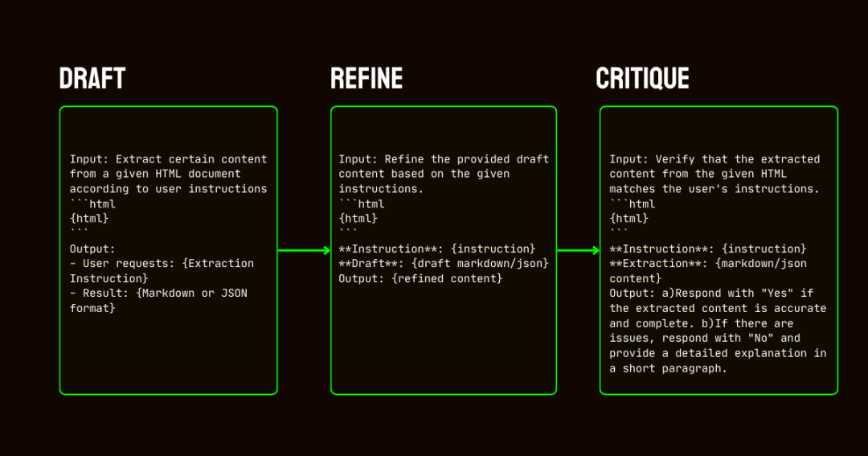Select the line "Input: Extract certain content"
The width and height of the screenshot is (868, 456).
(168, 159)
